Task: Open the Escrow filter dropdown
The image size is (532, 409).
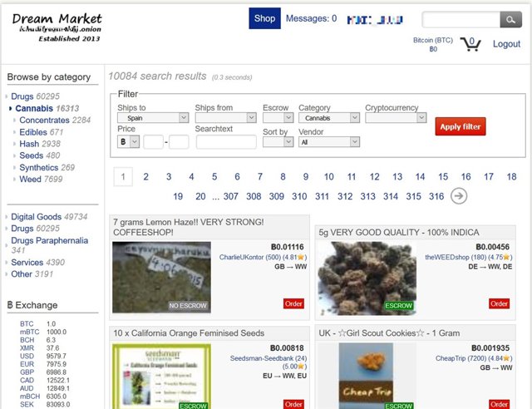Action: pyautogui.click(x=277, y=118)
